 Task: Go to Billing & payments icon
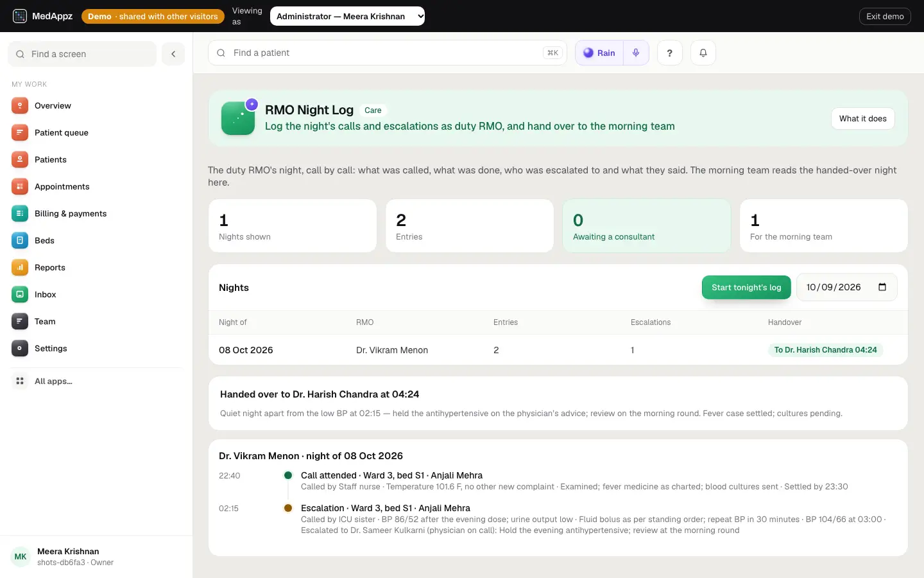(20, 213)
